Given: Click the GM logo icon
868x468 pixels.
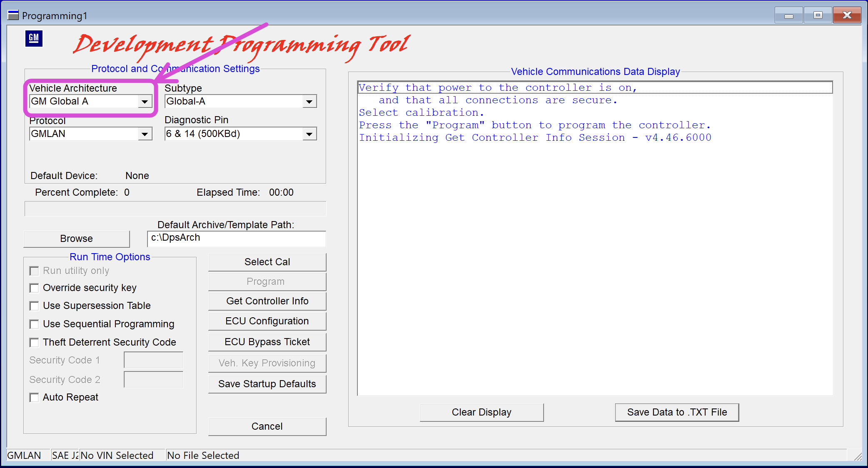Looking at the screenshot, I should pyautogui.click(x=34, y=39).
